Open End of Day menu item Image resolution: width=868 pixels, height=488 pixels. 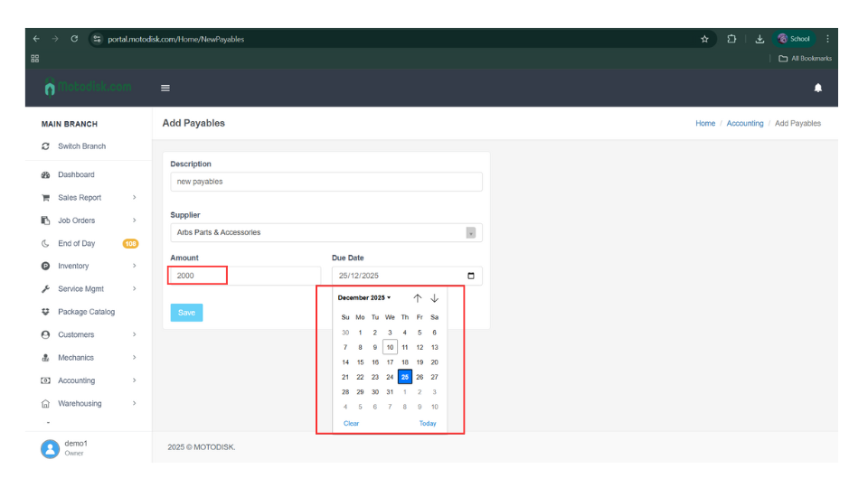(x=76, y=243)
